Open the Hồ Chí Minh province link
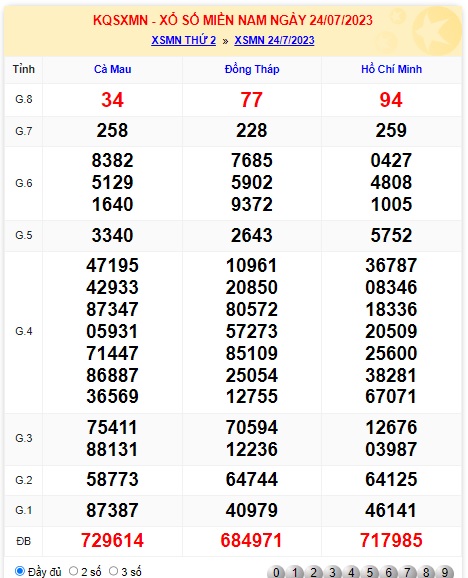 click(391, 69)
